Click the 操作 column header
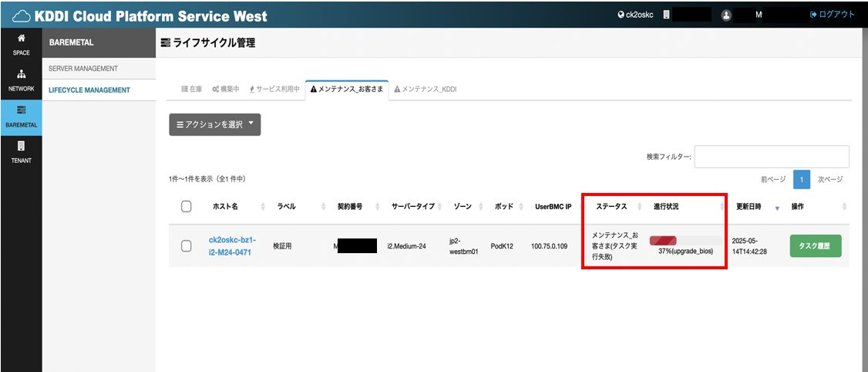 798,206
